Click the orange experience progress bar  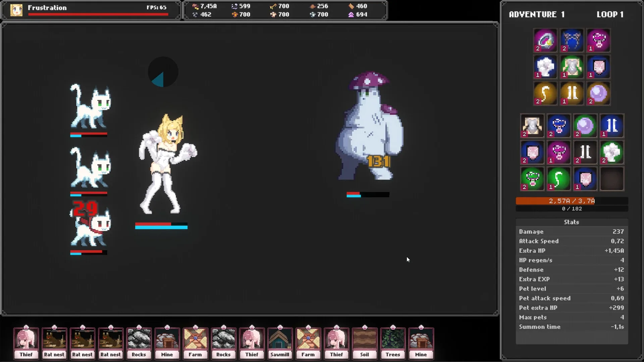pos(571,201)
